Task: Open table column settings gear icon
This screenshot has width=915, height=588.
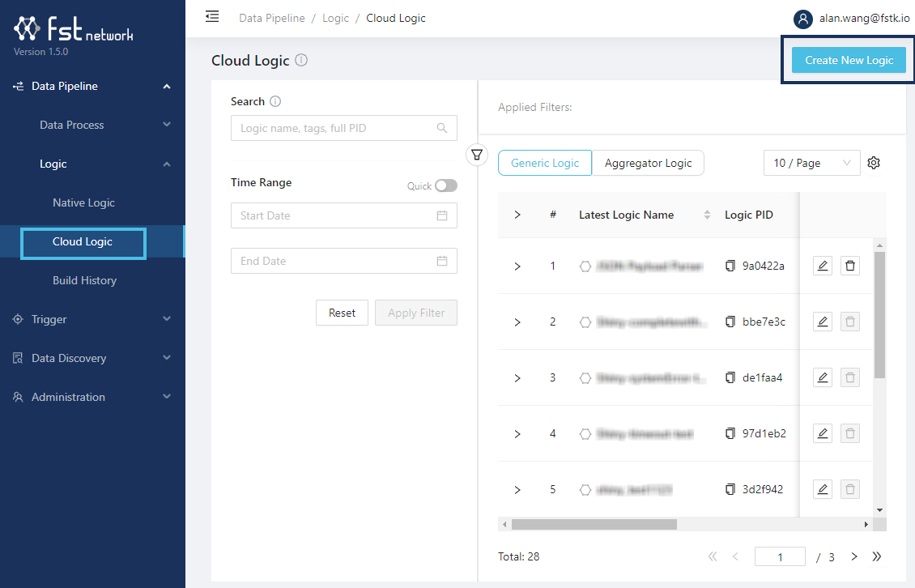Action: [874, 163]
